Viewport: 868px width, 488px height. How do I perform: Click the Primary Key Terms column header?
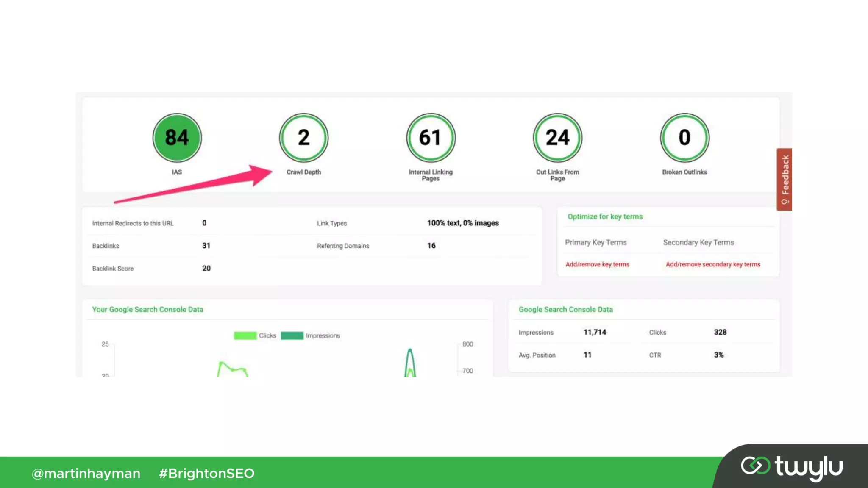click(x=595, y=242)
